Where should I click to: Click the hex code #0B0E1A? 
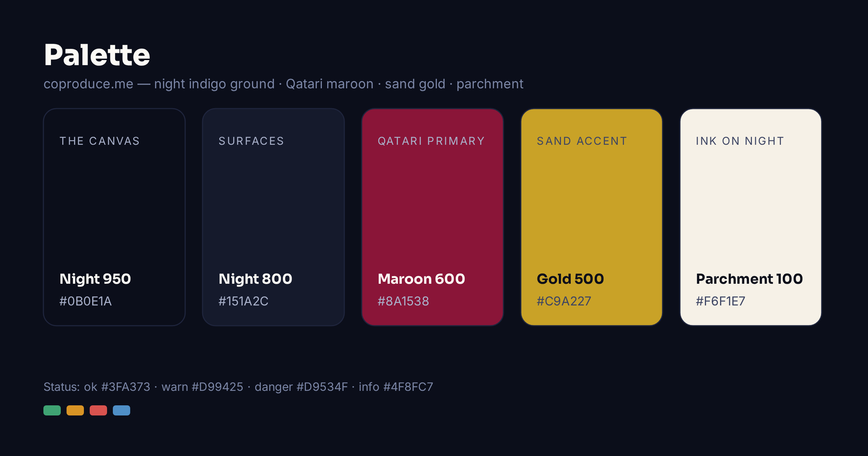[x=85, y=301]
